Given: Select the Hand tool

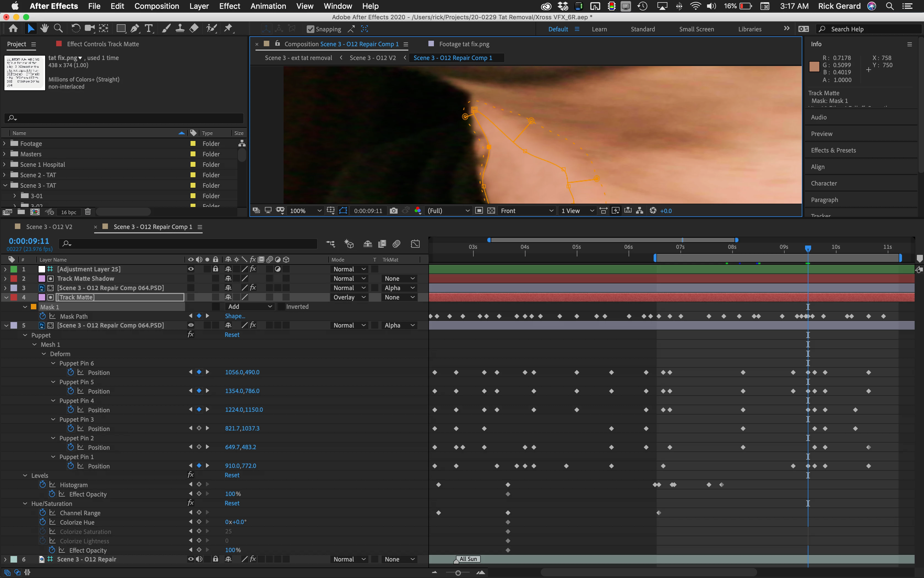Looking at the screenshot, I should click(x=44, y=28).
